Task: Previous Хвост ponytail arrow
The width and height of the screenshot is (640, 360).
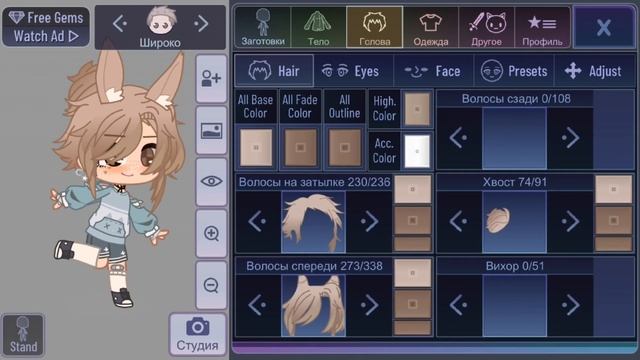Action: pyautogui.click(x=458, y=221)
